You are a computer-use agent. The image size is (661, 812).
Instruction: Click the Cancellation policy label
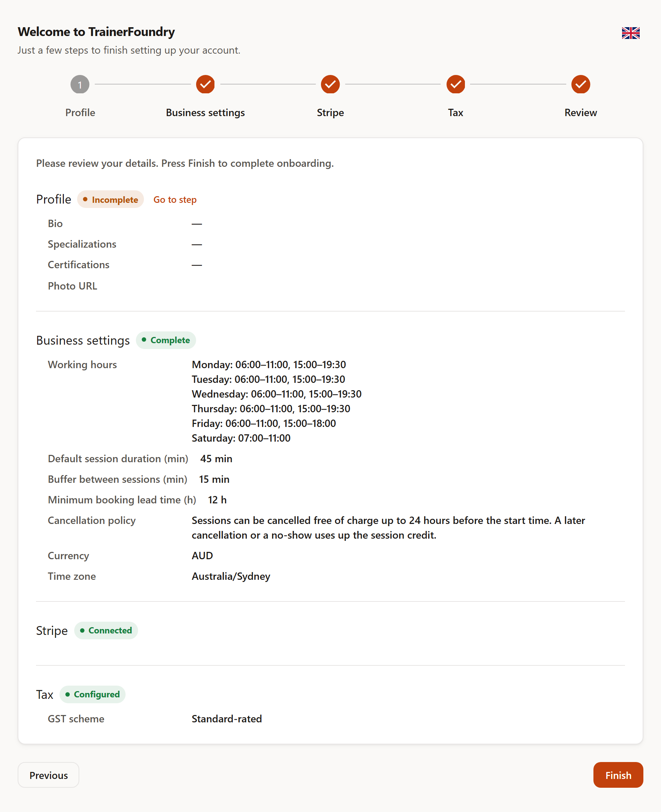click(91, 520)
